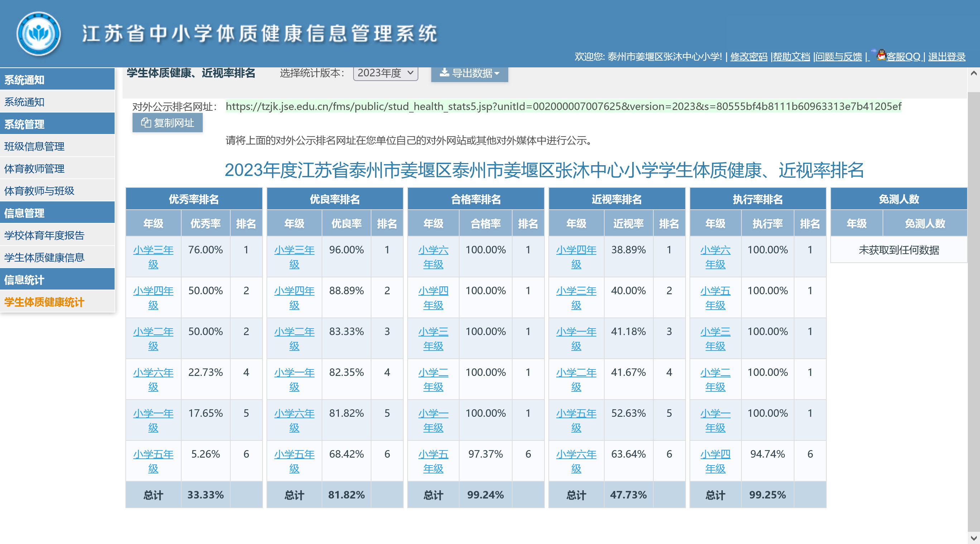Click 小学五年级 link in 优秀率排名 table
Image resolution: width=980 pixels, height=544 pixels.
click(x=153, y=461)
